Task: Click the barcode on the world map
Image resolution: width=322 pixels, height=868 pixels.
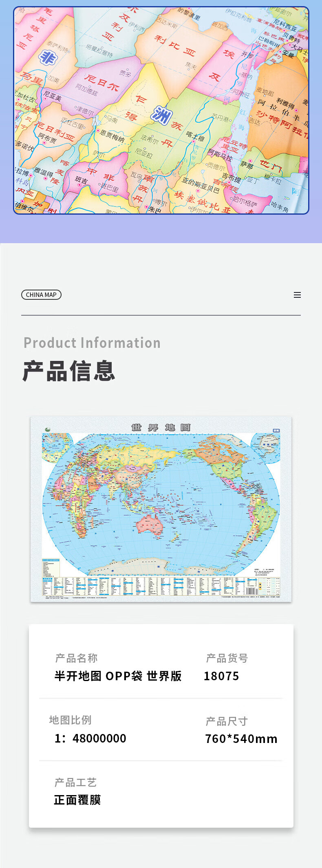Action: [252, 591]
